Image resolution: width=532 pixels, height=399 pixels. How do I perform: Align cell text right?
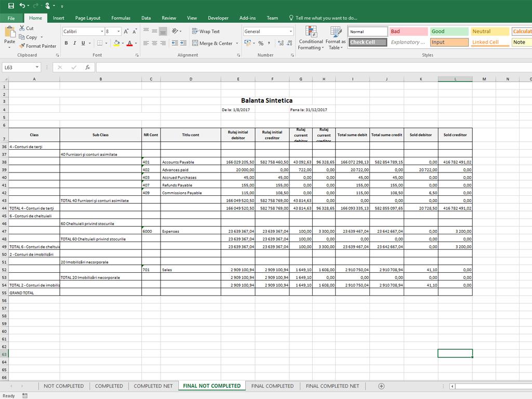pos(163,43)
